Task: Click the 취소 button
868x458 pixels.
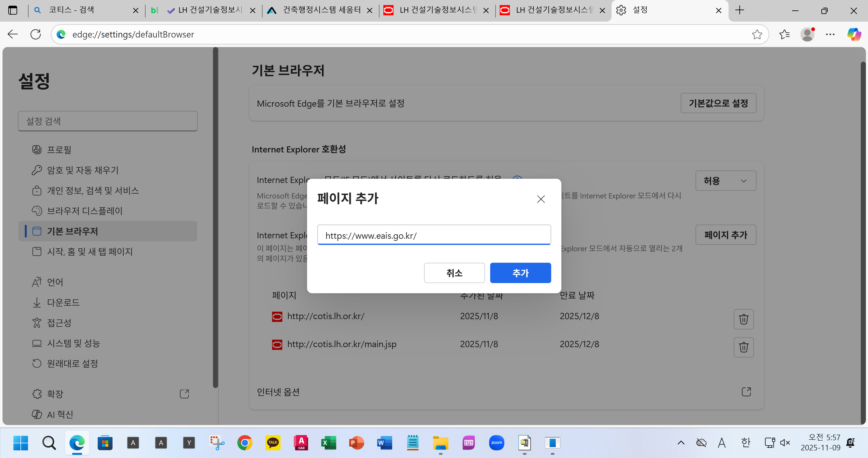Action: 454,273
